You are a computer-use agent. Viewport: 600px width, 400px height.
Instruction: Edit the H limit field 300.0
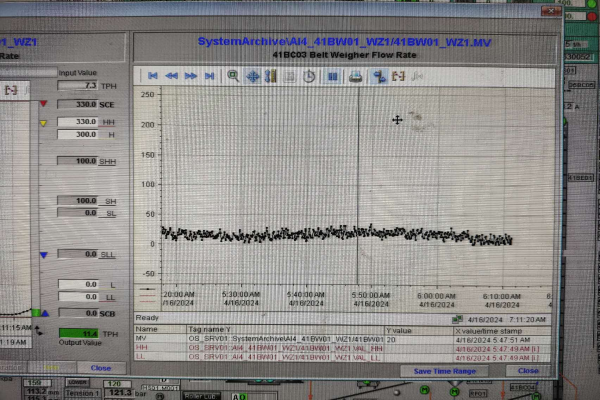pos(78,134)
